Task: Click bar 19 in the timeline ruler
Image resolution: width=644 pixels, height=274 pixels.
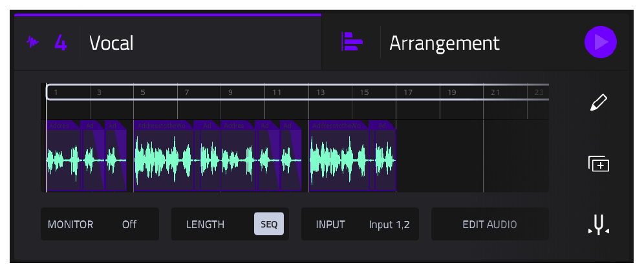Action: pos(452,92)
